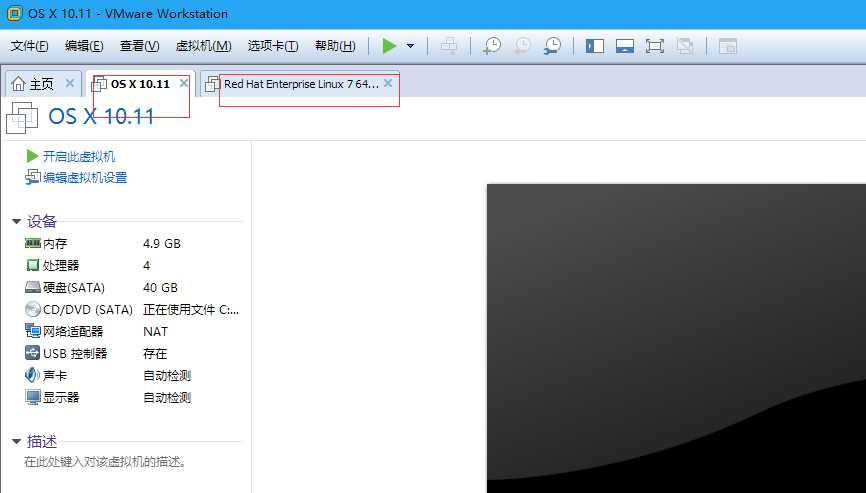The width and height of the screenshot is (866, 493).
Task: Click the sound card speaker icon
Action: pos(33,375)
